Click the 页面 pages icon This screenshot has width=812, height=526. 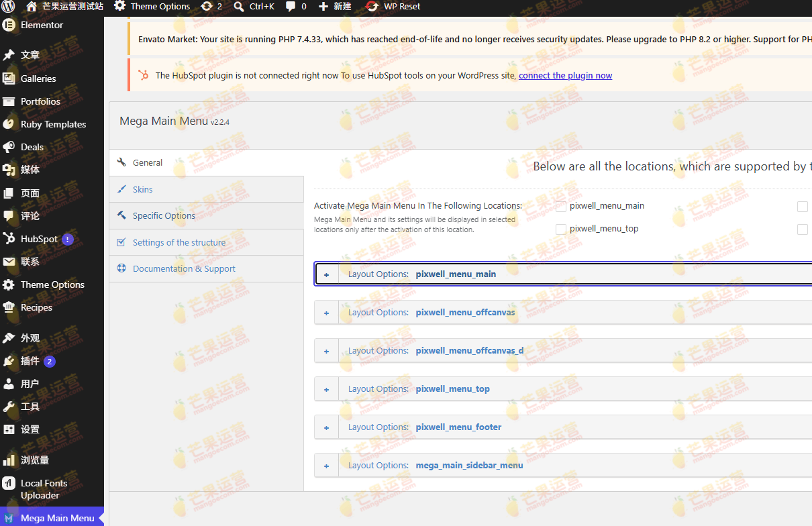tap(9, 193)
